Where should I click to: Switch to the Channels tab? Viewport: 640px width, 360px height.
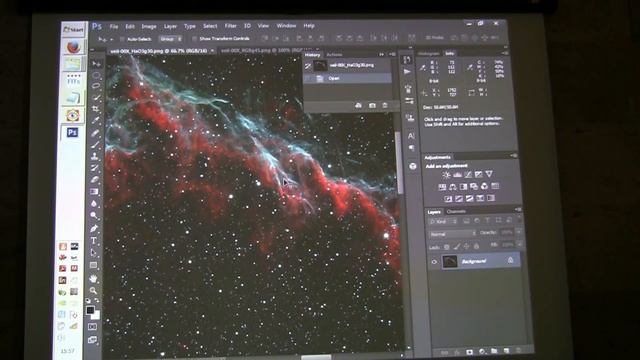coord(456,211)
